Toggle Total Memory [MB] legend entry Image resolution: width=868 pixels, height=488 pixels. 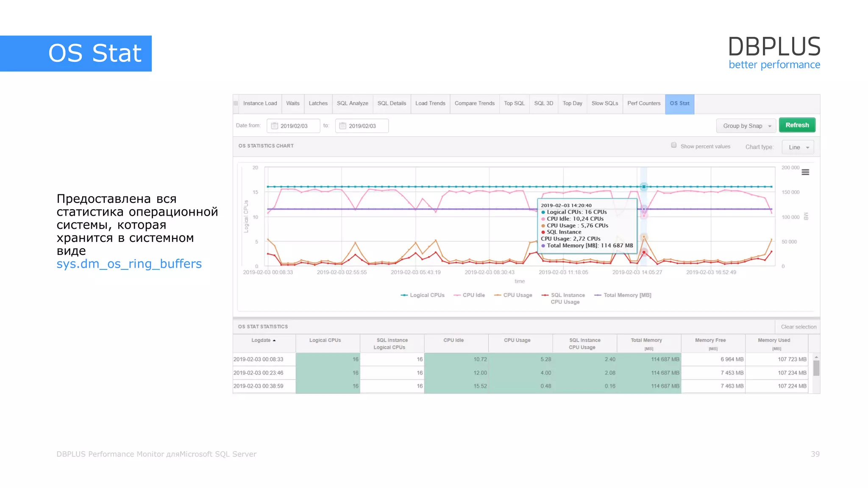click(623, 295)
